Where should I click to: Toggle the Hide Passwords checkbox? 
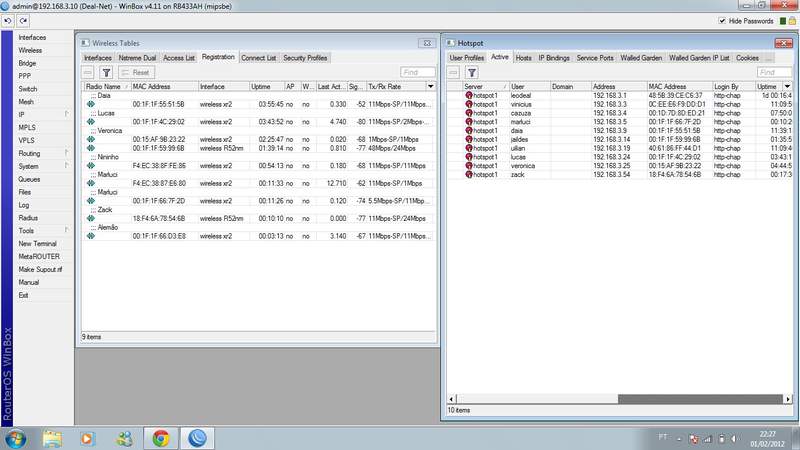[721, 21]
